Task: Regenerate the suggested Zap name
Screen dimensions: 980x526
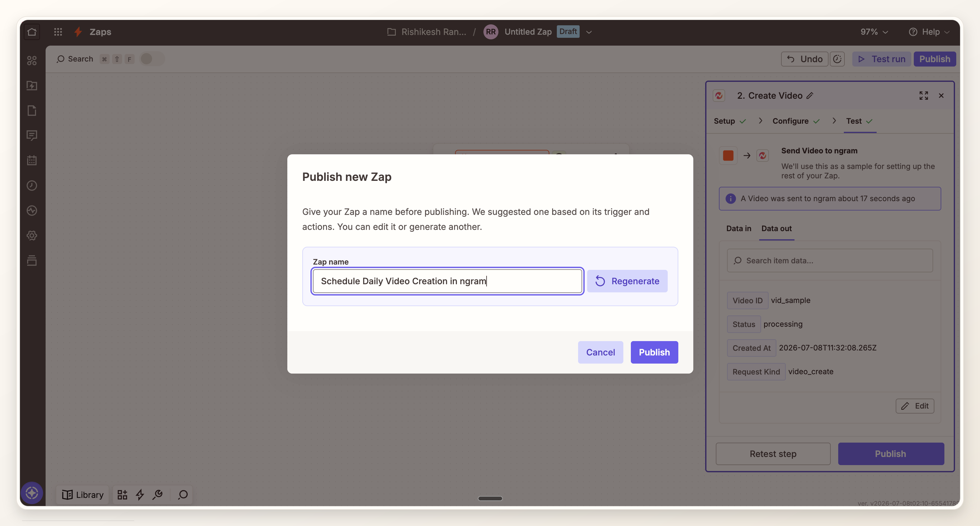Action: click(x=627, y=281)
